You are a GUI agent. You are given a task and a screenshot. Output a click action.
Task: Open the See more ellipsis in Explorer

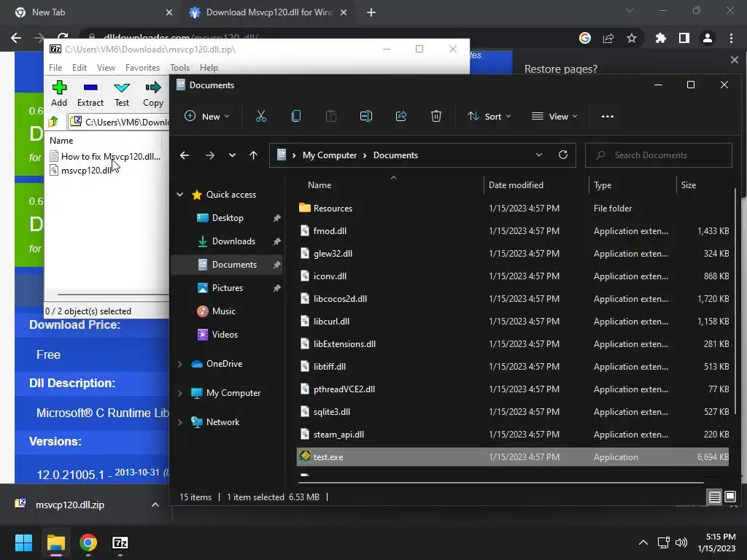point(608,116)
